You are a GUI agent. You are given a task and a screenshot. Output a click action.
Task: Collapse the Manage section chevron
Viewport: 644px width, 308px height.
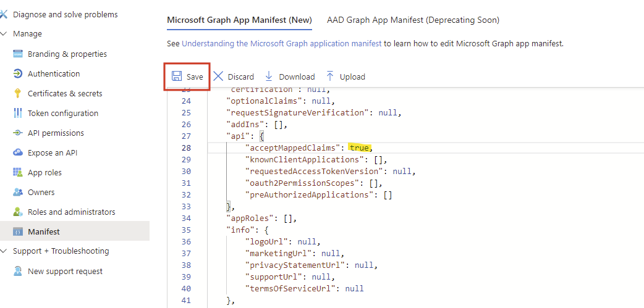click(5, 34)
